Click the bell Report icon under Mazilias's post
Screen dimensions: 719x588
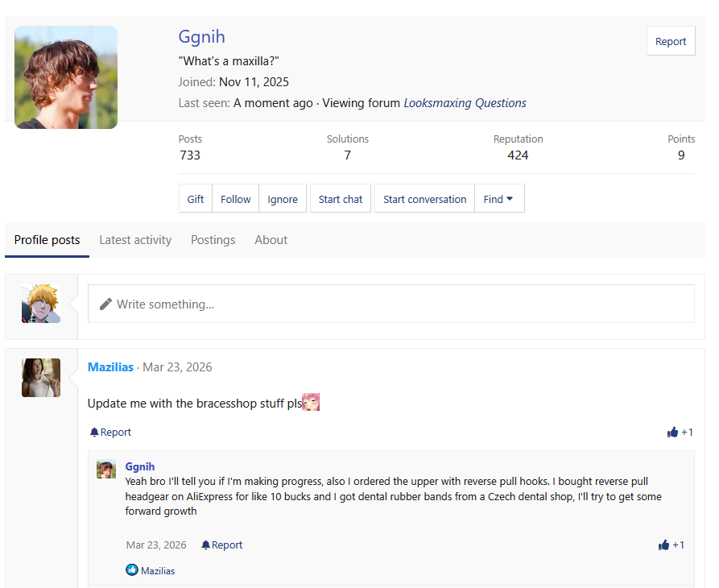[x=94, y=433]
